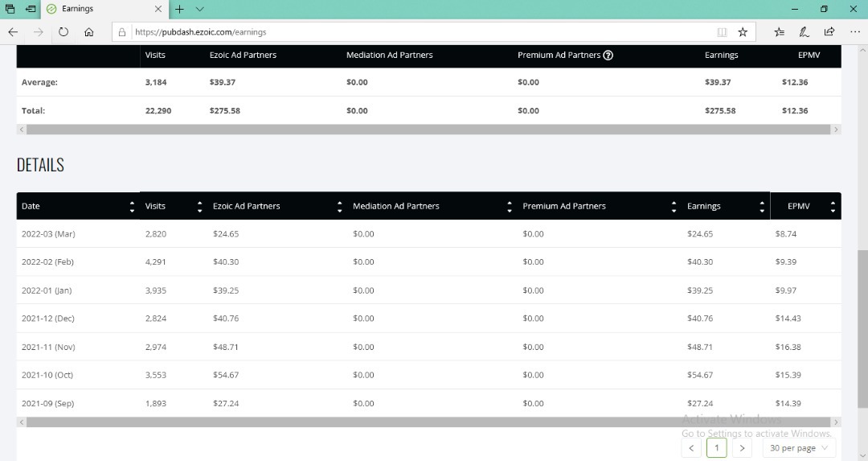The image size is (868, 461).
Task: Go back to previous page
Action: [13, 32]
